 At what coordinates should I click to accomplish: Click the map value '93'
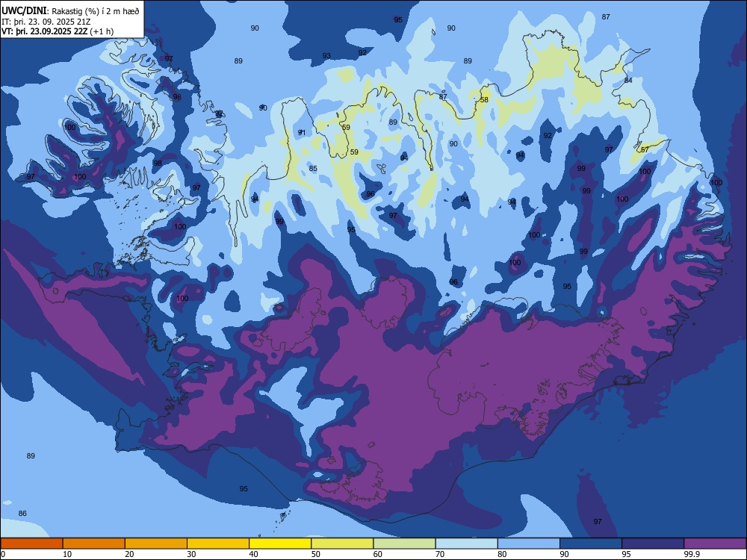[326, 56]
